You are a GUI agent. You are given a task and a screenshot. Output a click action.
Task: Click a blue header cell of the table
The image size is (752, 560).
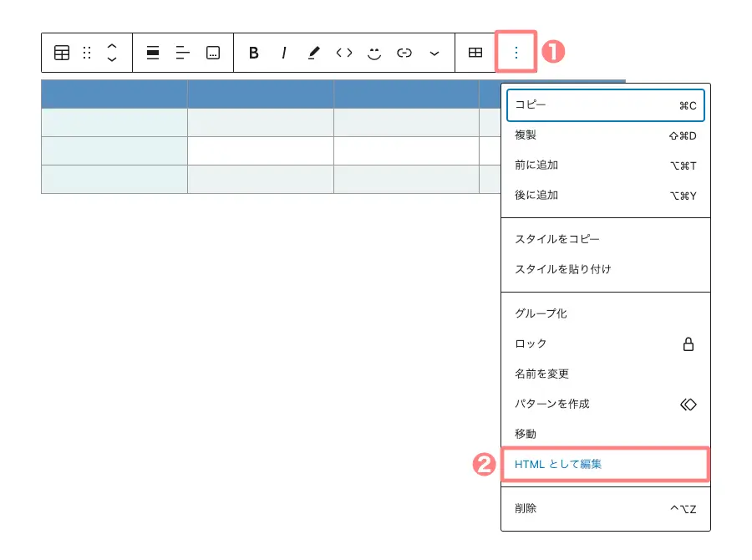point(114,94)
